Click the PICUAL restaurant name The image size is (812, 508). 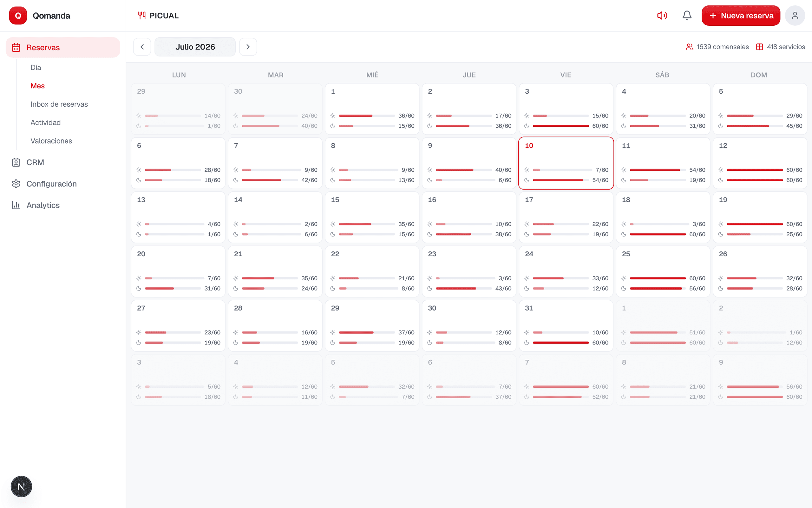[x=164, y=16]
